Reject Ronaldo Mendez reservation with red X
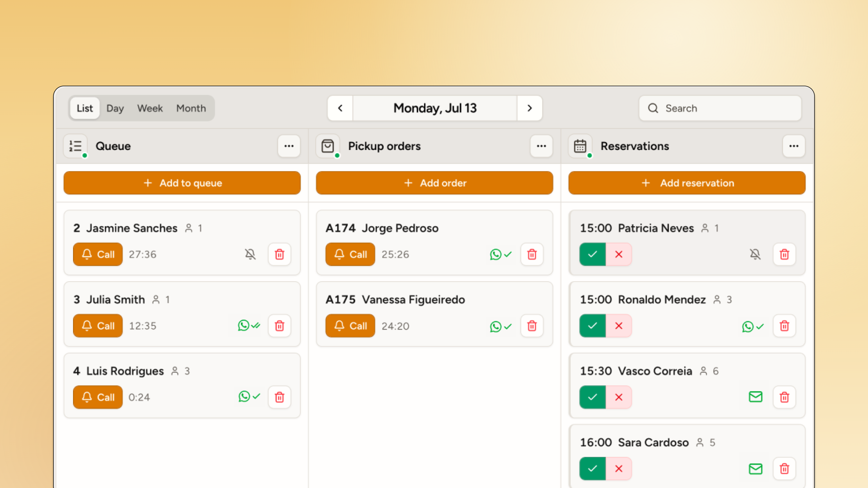The image size is (868, 488). [x=618, y=326]
